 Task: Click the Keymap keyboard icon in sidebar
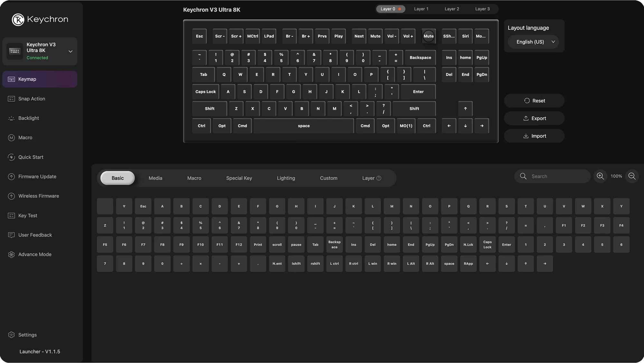11,79
